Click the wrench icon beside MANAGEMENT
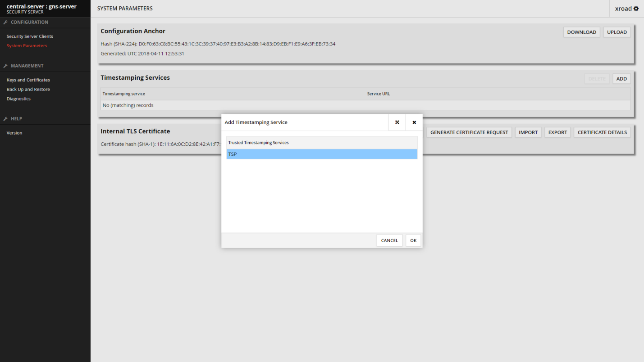 click(x=5, y=66)
